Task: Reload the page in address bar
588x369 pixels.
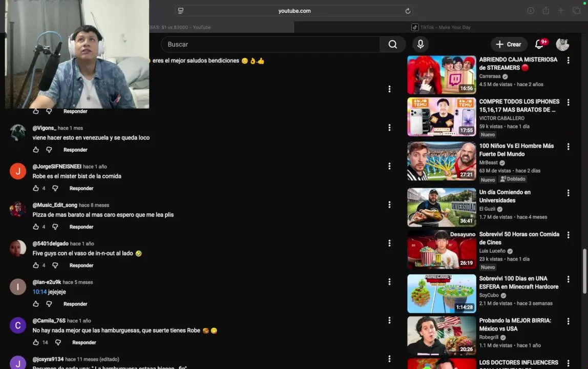Action: coord(408,11)
